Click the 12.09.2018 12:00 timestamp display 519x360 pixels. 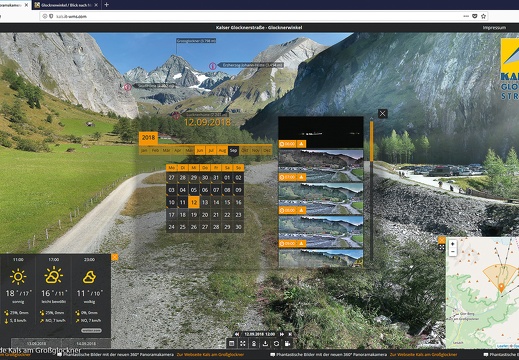(x=260, y=334)
